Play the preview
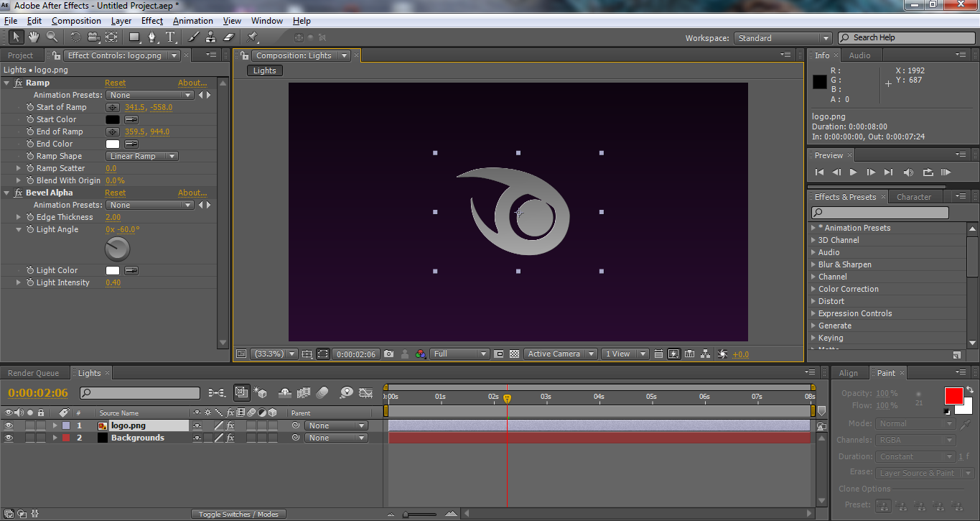The width and height of the screenshot is (980, 521). pyautogui.click(x=854, y=172)
